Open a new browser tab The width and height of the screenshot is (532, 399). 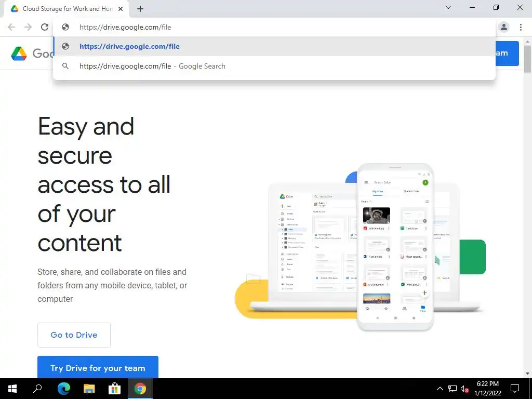tap(140, 9)
